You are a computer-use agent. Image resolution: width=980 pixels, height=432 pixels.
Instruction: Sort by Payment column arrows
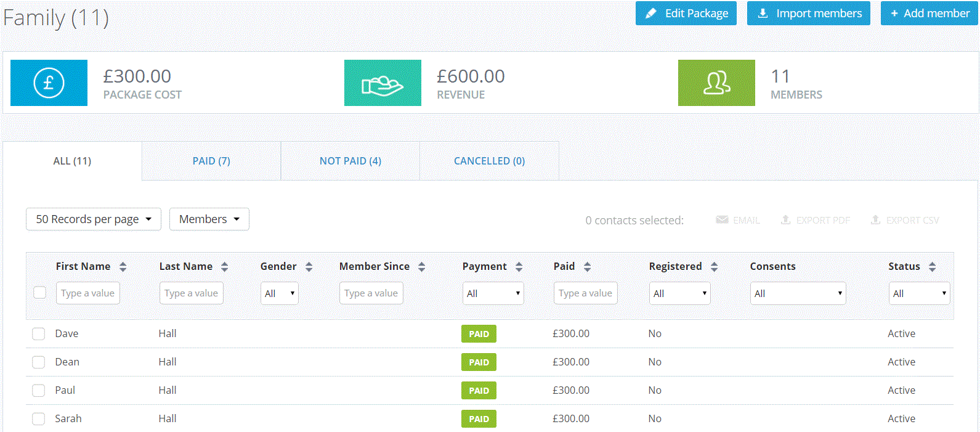click(519, 267)
